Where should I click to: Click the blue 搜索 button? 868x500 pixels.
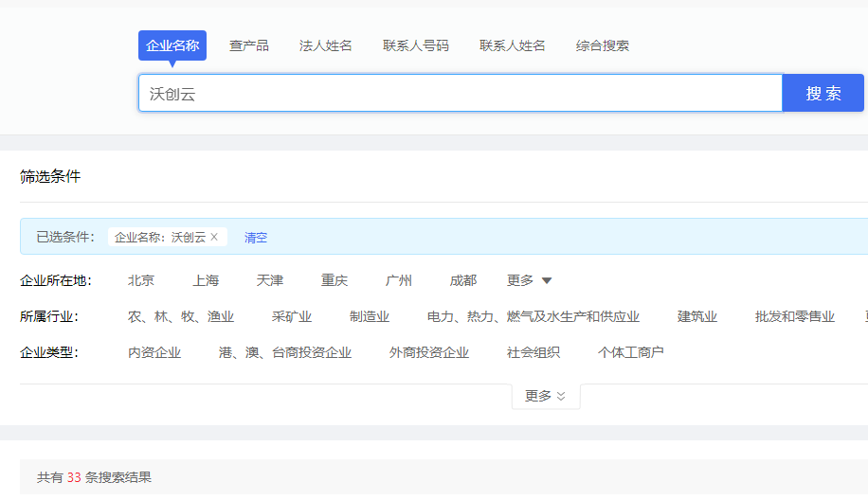click(x=823, y=93)
